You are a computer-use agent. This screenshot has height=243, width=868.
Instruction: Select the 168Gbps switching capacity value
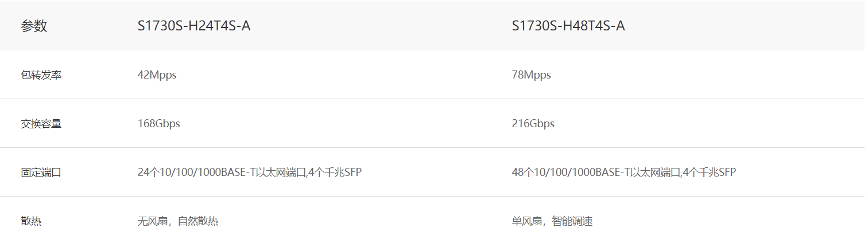[158, 124]
